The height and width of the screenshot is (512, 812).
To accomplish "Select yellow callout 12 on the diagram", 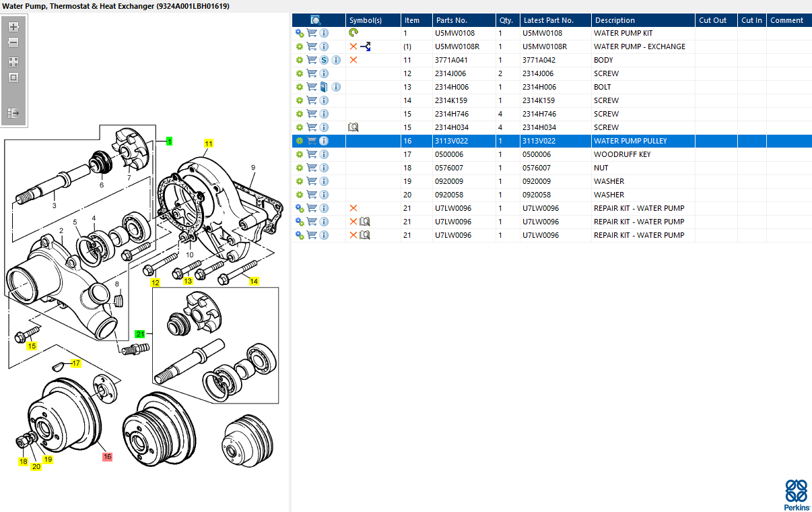I will coord(155,283).
